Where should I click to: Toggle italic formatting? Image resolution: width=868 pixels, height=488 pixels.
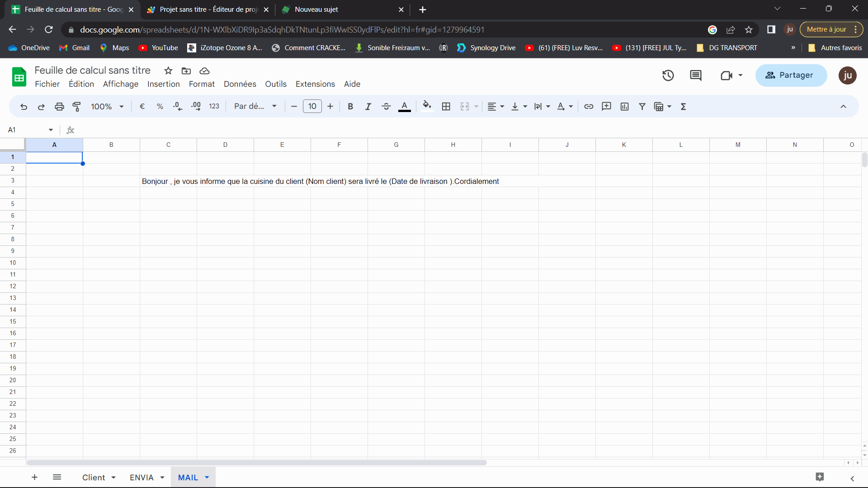(368, 107)
